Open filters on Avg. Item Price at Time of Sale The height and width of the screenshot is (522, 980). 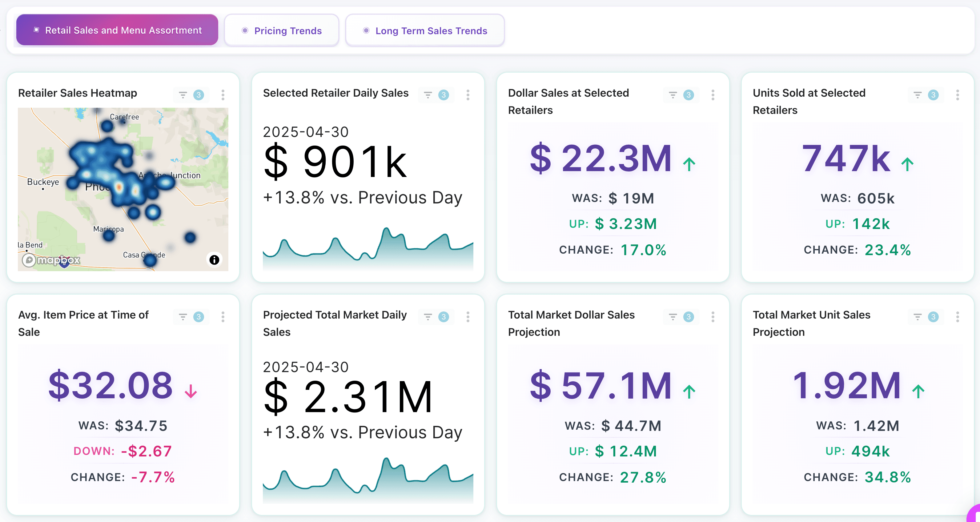183,316
